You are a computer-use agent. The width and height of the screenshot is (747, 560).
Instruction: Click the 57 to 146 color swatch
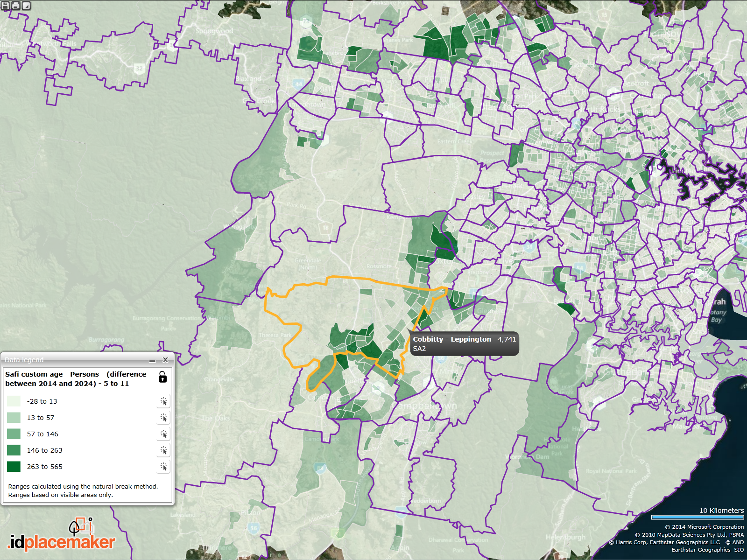[14, 434]
